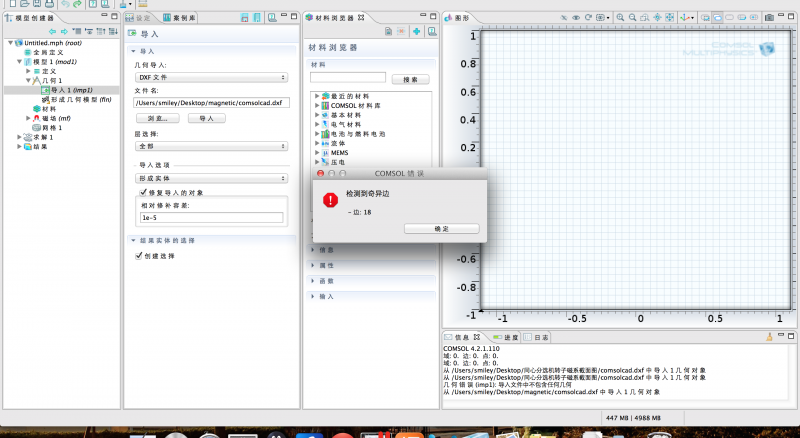Toggle the 创建选择 checkbox

click(139, 256)
